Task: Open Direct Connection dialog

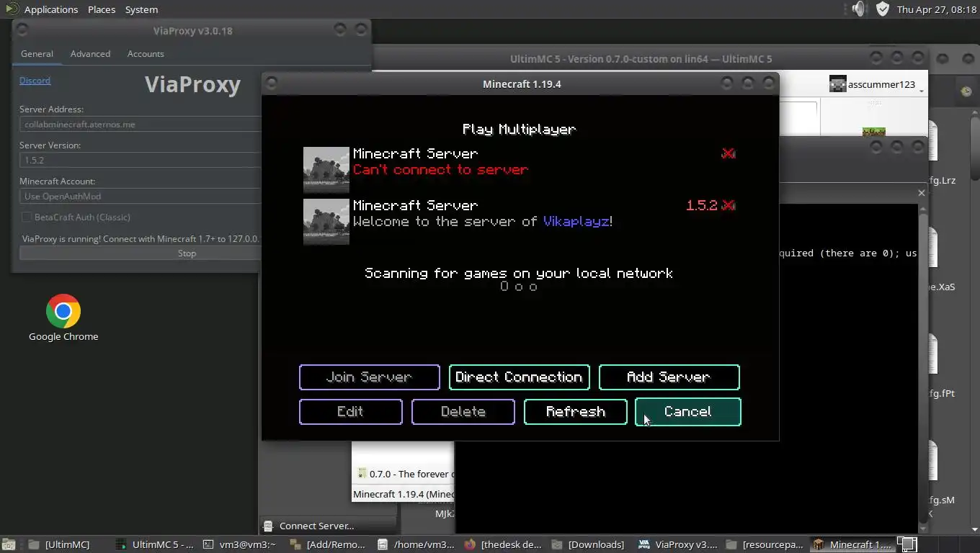Action: [519, 377]
